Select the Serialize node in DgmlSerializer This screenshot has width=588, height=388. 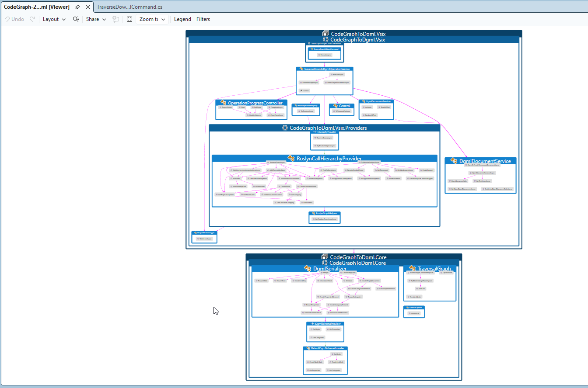[347, 281]
